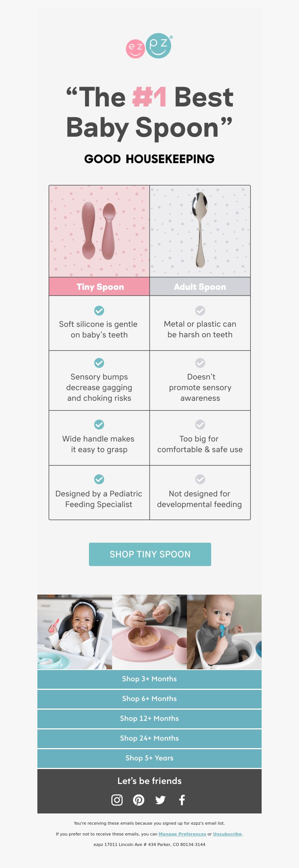The image size is (299, 868).
Task: Click checkmark above Soft silicone text
Action: coord(99,310)
